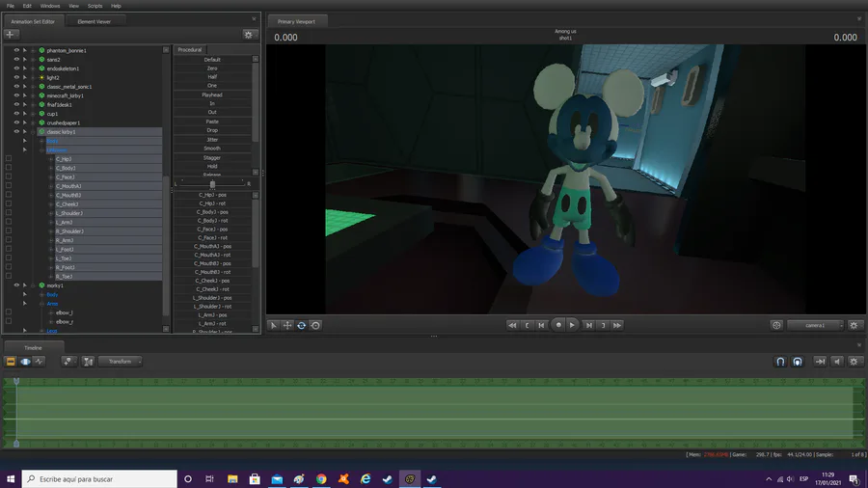Image resolution: width=868 pixels, height=488 pixels.
Task: Tick the checkbox beside elbow_l
Action: pos(9,312)
